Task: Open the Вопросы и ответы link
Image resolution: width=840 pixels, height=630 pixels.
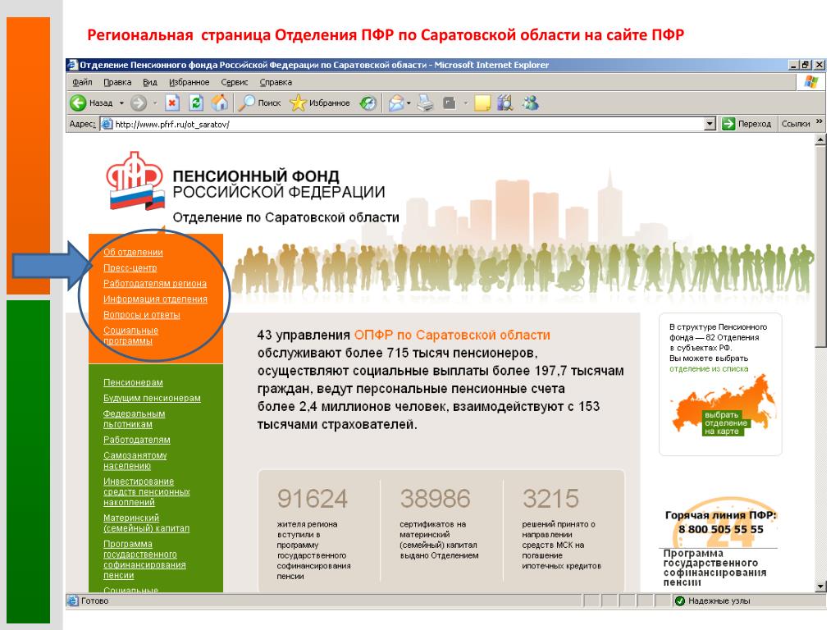Action: tap(141, 314)
